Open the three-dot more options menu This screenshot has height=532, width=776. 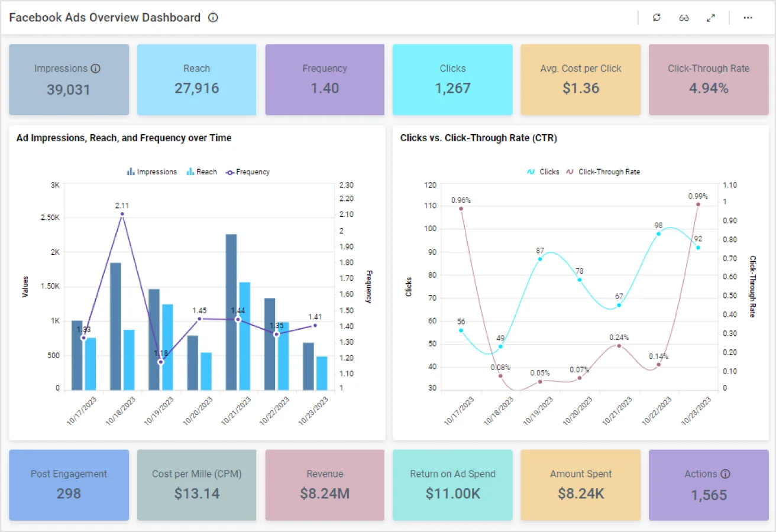[x=748, y=18]
